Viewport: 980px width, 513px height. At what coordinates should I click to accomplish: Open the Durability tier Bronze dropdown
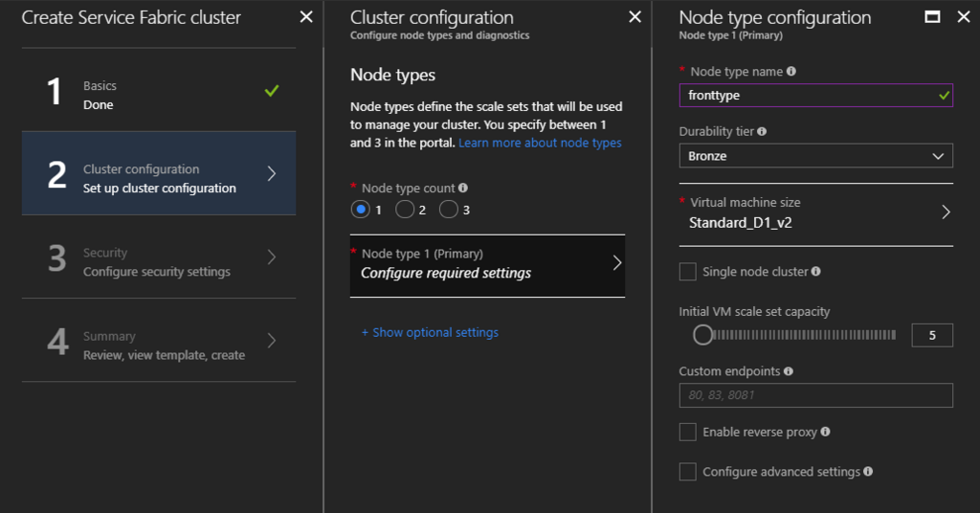[815, 156]
